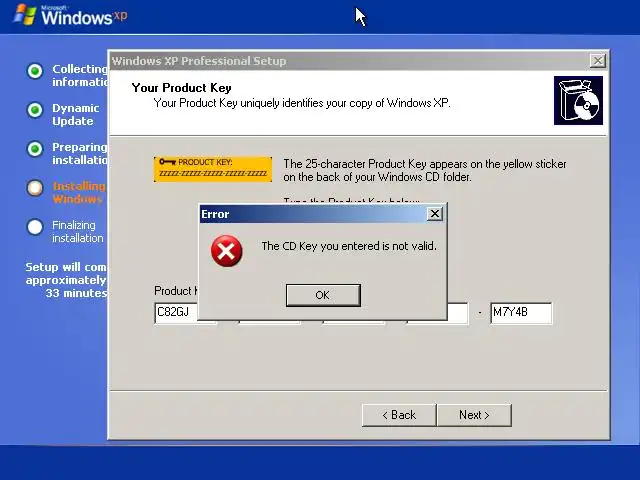Image resolution: width=640 pixels, height=480 pixels.
Task: Click the Installing Windows step indicator
Action: click(35, 188)
